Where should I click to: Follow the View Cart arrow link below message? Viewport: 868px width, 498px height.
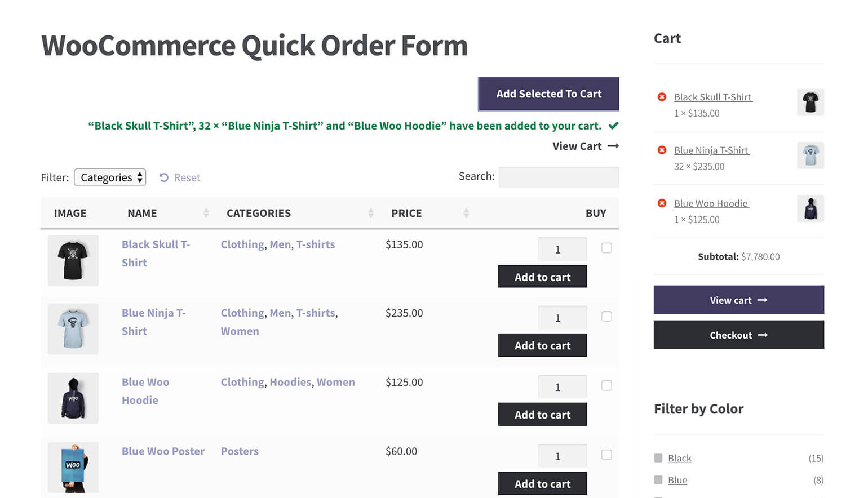coord(586,146)
